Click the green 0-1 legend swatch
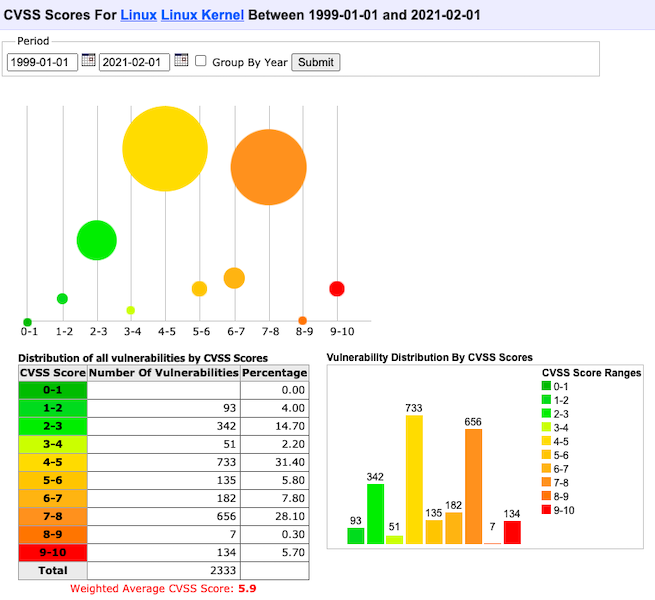 [546, 386]
